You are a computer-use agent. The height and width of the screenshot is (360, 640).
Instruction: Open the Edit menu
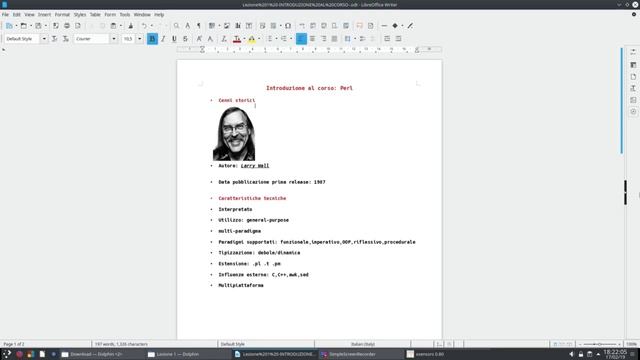[16, 15]
